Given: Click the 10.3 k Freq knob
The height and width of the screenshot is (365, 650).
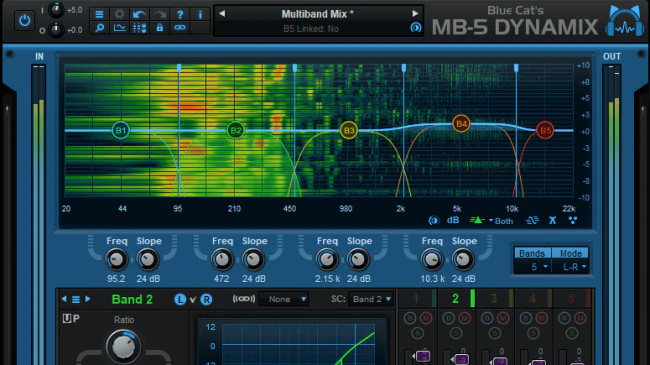Looking at the screenshot, I should point(432,260).
